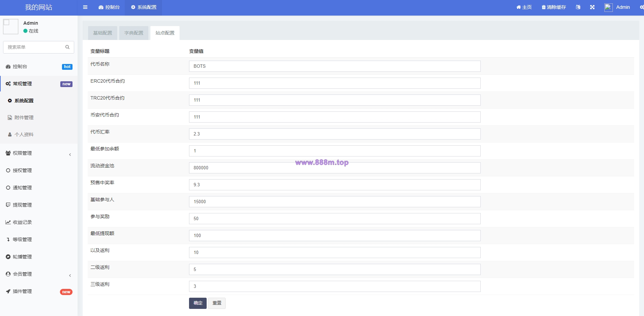Open the settings cogs icon at top right
The width and height of the screenshot is (644, 316).
point(642,7)
